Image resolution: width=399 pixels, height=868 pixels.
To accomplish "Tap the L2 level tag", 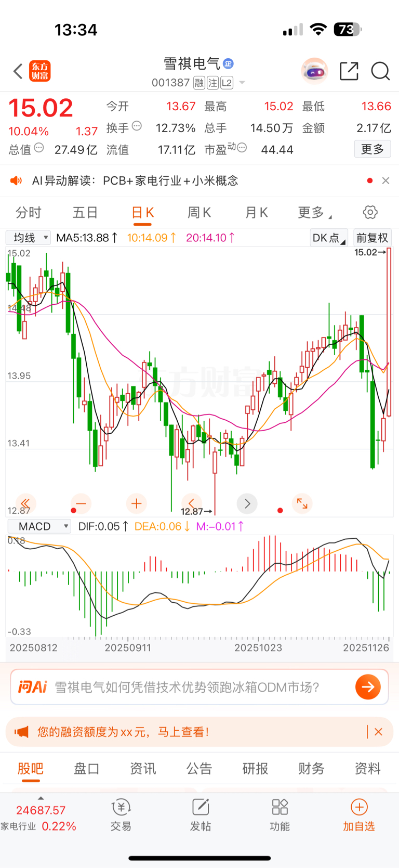I will (227, 83).
